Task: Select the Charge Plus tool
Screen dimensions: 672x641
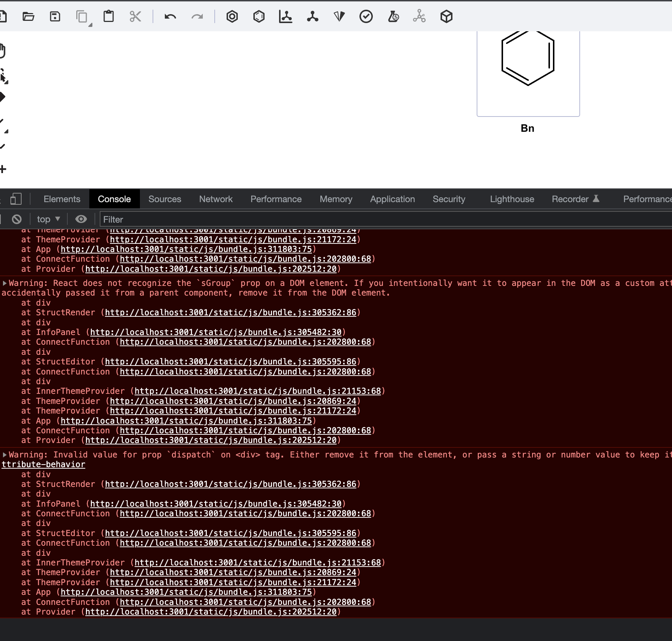Action: click(x=3, y=169)
